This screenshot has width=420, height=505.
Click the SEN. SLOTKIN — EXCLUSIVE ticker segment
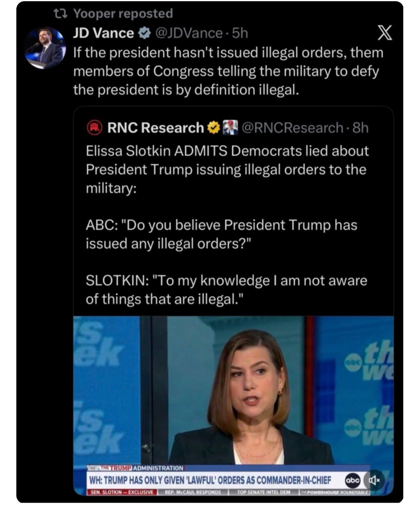point(122,492)
